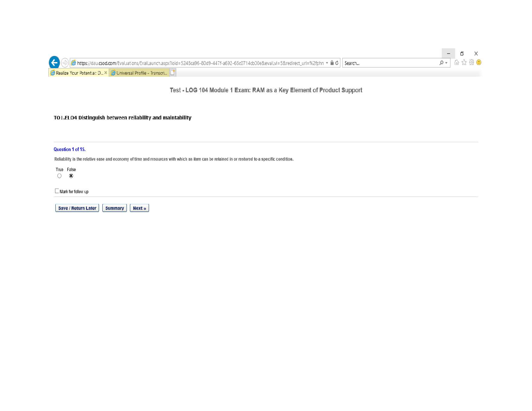Viewport: 532px width, 411px height.
Task: Expand the address bar URL dropdown arrow
Action: pos(327,63)
